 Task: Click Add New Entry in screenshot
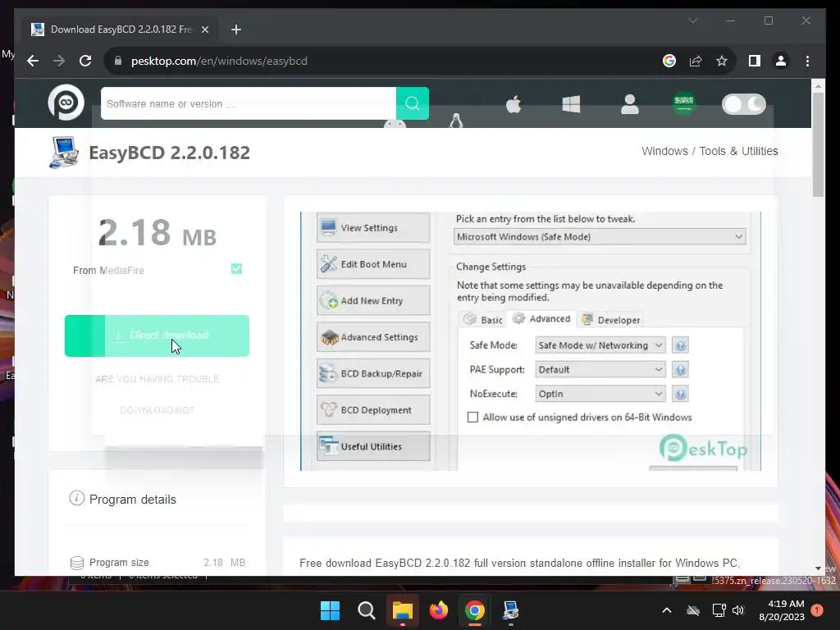[x=373, y=300]
